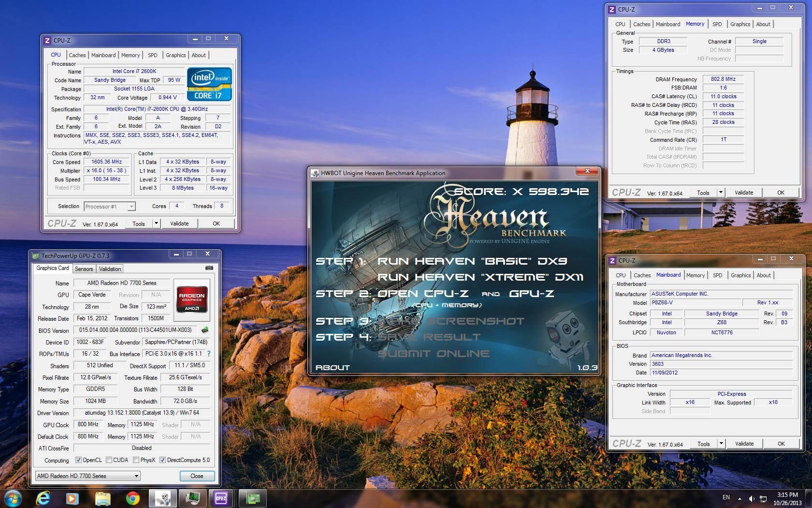Show hidden tray icons arrow
Image resolution: width=812 pixels, height=508 pixels.
tap(739, 498)
